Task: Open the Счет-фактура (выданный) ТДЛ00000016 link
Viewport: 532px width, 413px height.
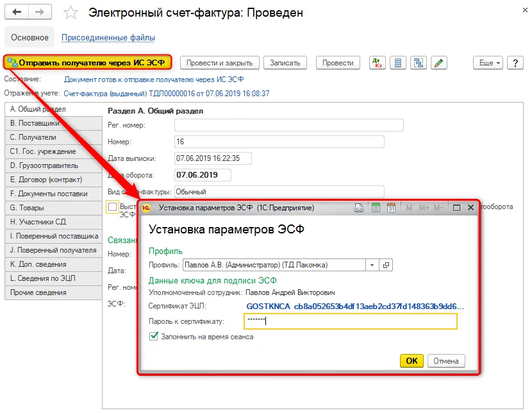Action: [167, 94]
